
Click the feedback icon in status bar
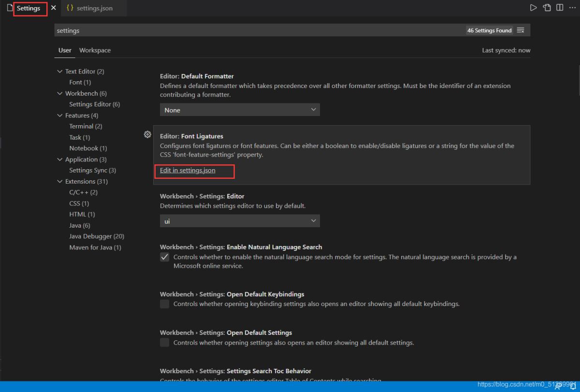(x=558, y=387)
